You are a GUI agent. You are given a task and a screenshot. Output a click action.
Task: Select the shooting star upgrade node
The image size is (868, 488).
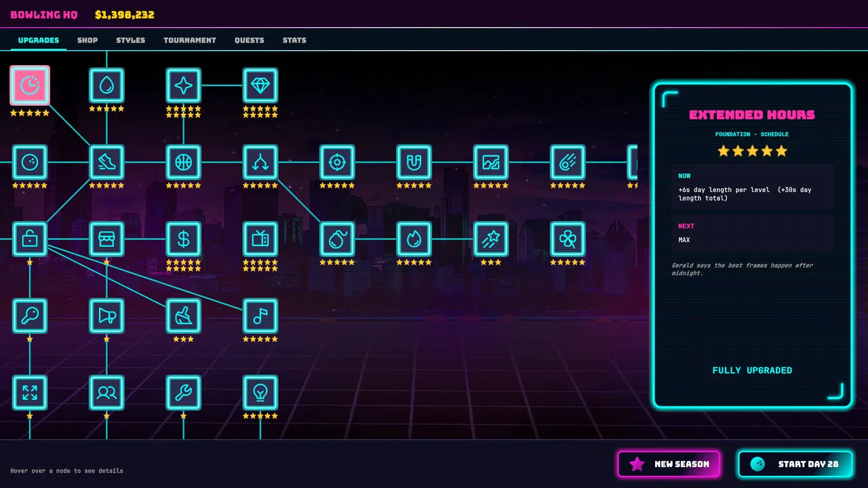(x=491, y=239)
